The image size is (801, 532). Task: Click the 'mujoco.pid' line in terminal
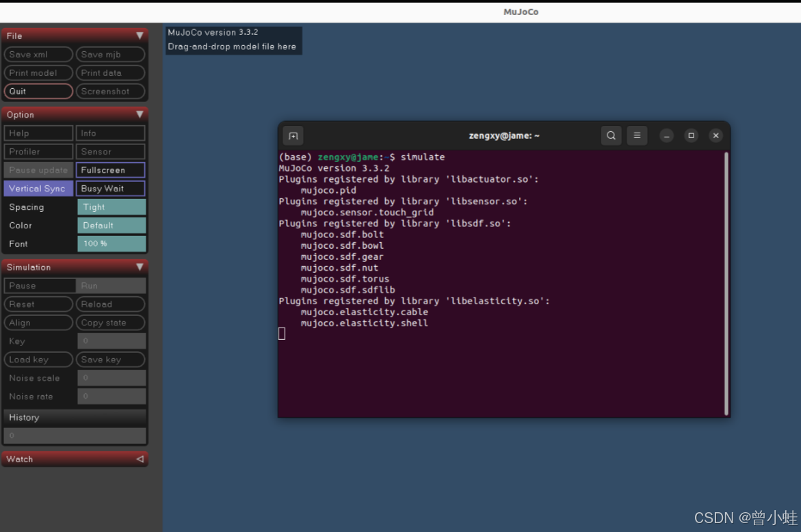[x=328, y=190]
